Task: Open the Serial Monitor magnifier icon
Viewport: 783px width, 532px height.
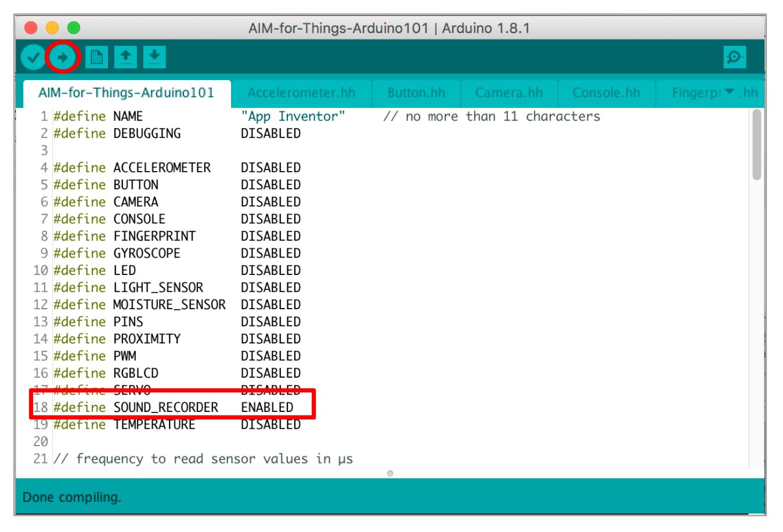Action: [735, 57]
